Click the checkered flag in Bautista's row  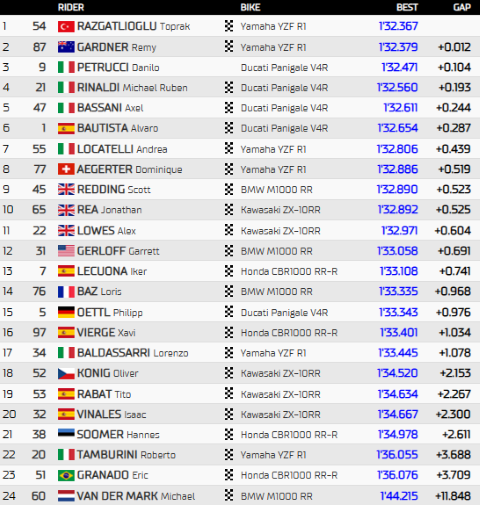[229, 128]
